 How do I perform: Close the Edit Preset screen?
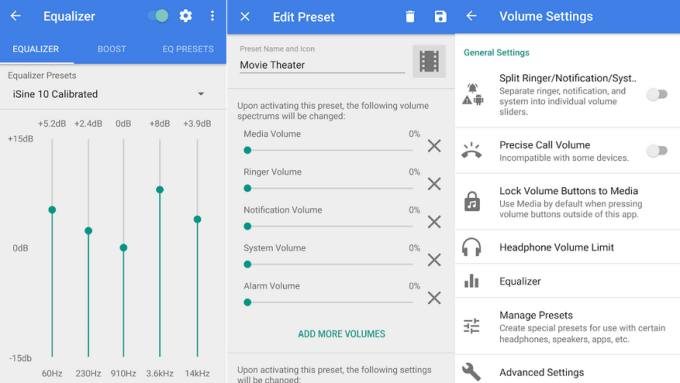pyautogui.click(x=245, y=16)
